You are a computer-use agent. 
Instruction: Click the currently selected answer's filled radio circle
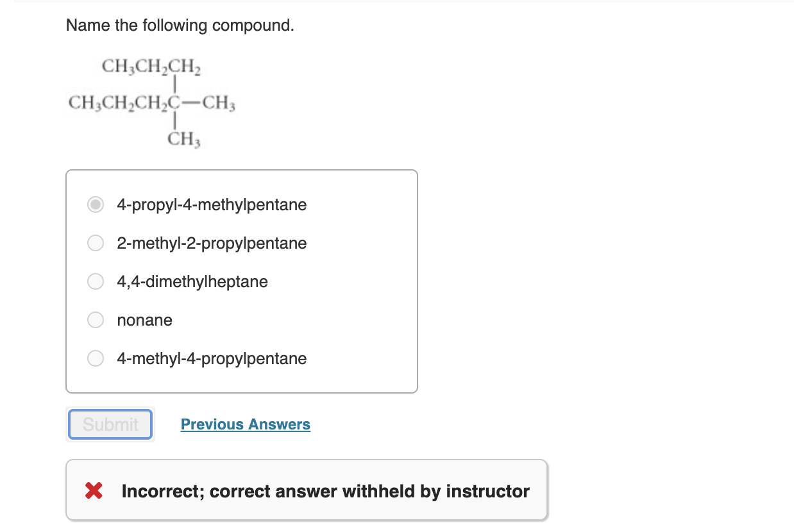pyautogui.click(x=95, y=204)
